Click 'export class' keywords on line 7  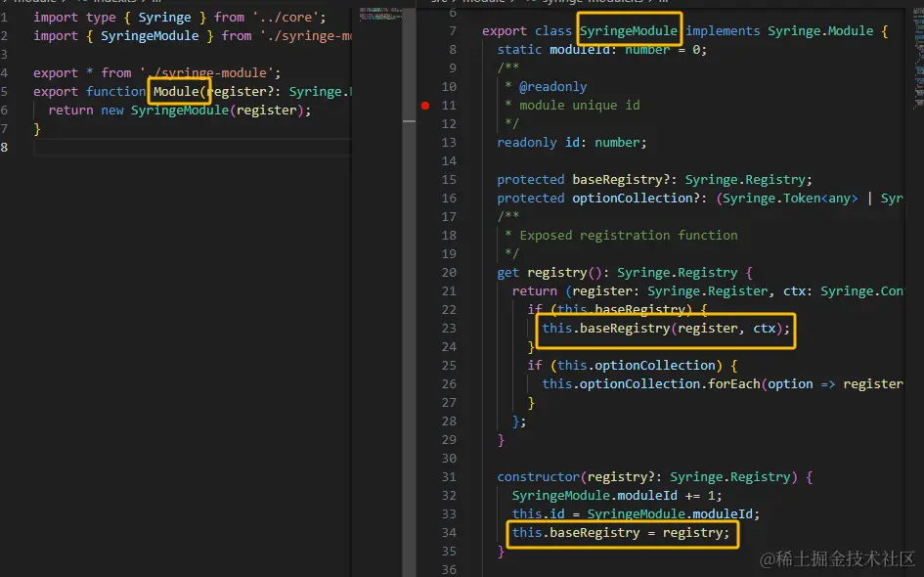[x=527, y=30]
